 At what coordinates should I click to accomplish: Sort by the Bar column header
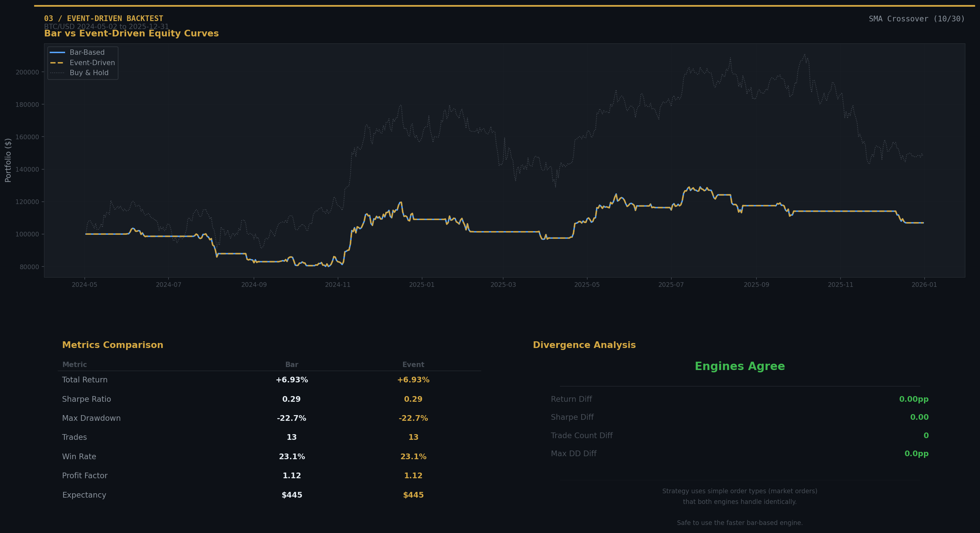(x=291, y=364)
